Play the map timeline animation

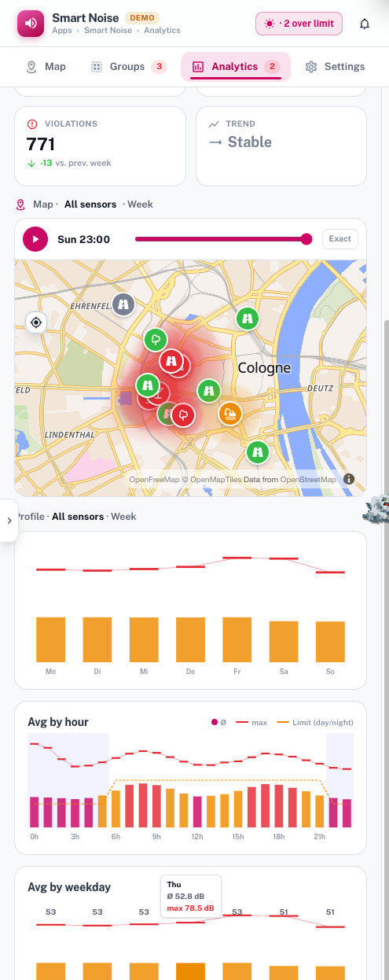point(35,239)
